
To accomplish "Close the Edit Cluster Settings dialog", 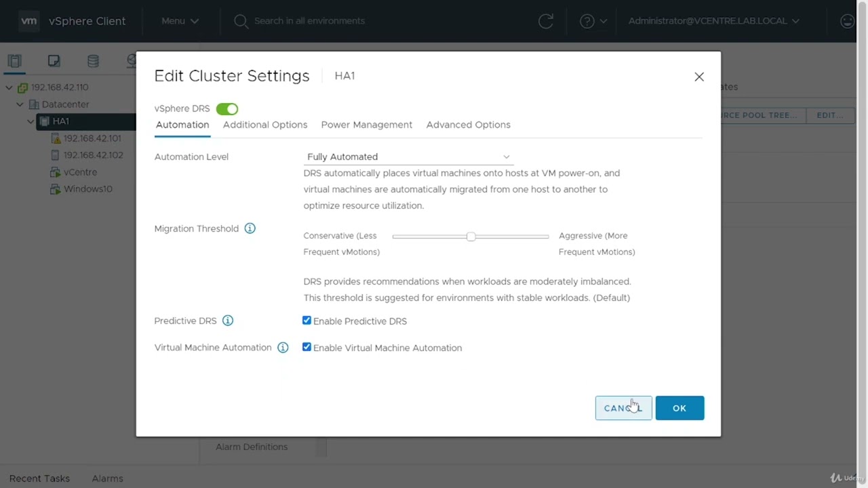I will [x=699, y=77].
